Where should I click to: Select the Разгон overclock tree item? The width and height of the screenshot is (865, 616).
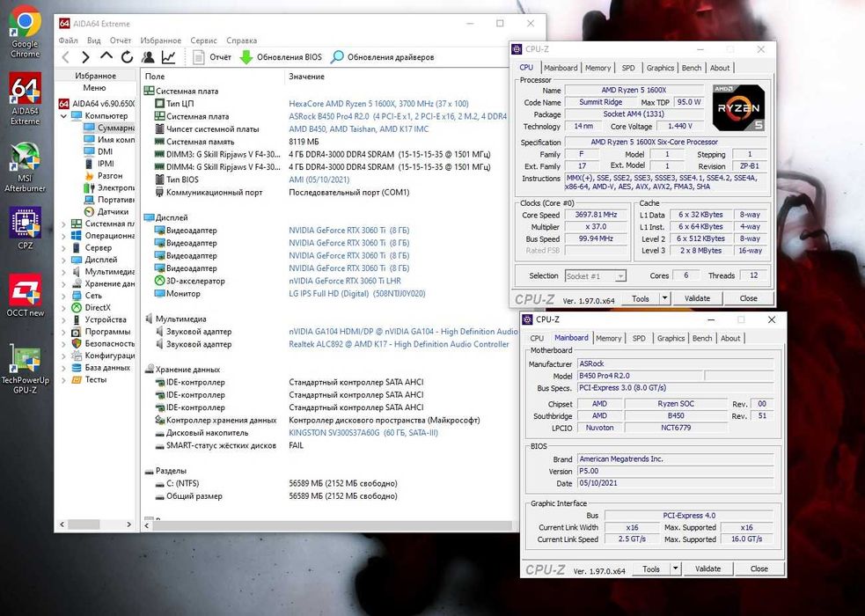[x=103, y=175]
